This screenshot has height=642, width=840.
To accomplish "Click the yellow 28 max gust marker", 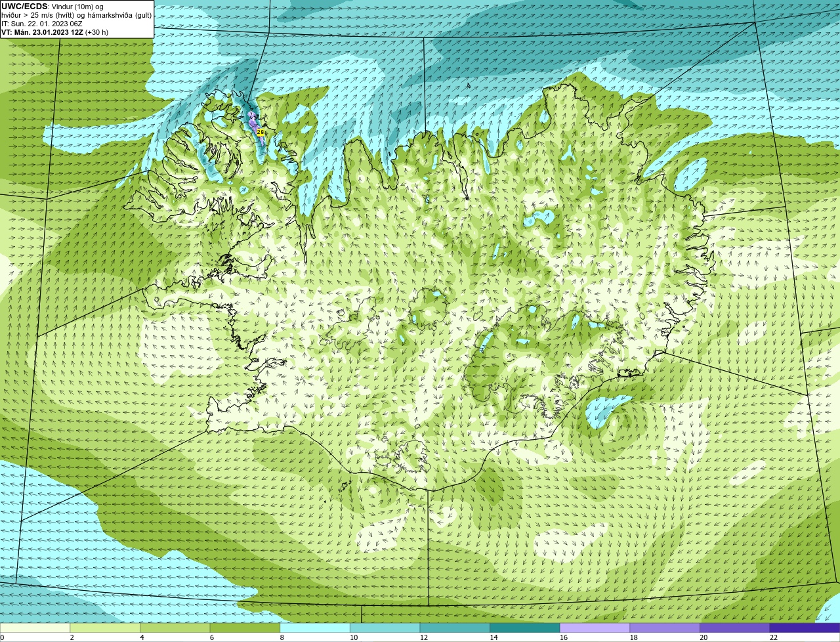I will pyautogui.click(x=261, y=133).
